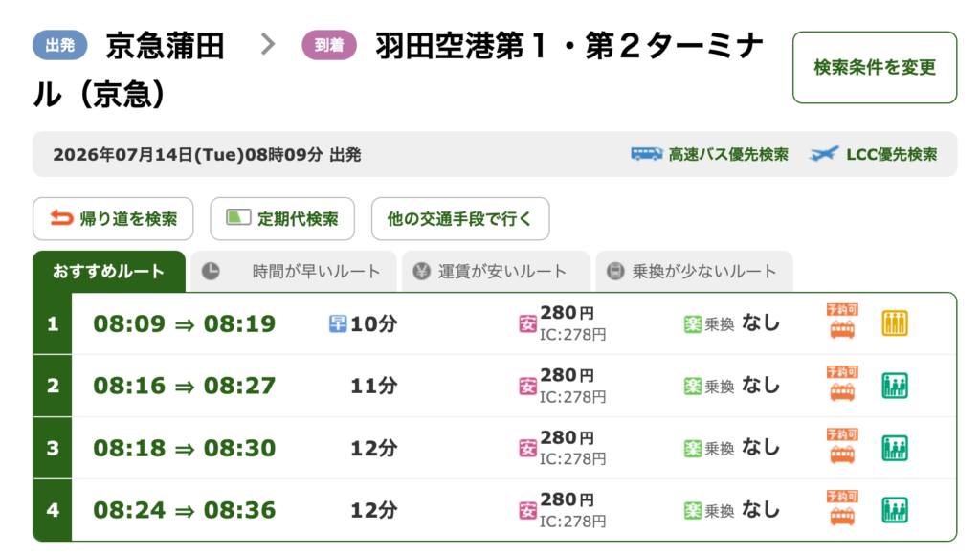The height and width of the screenshot is (555, 980).
Task: Open the 乗換が少ないルート tab
Action: pos(695,271)
